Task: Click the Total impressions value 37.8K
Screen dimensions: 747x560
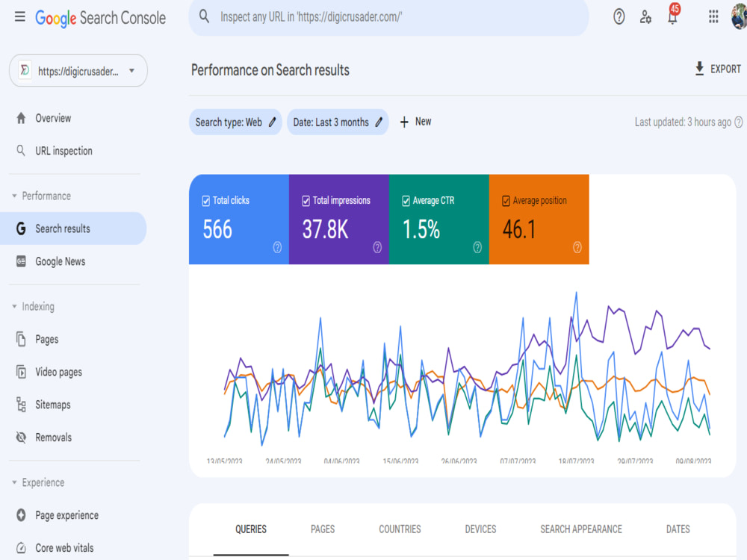Action: coord(326,229)
